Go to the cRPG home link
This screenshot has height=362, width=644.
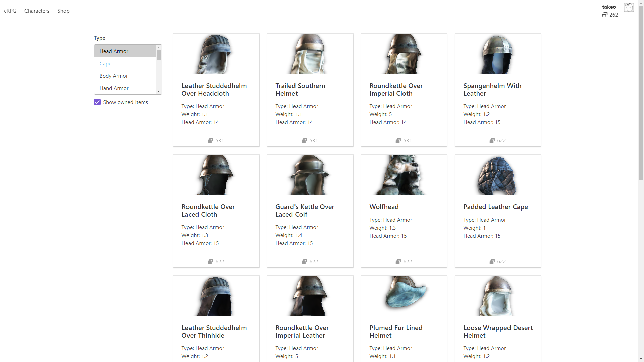pyautogui.click(x=10, y=11)
